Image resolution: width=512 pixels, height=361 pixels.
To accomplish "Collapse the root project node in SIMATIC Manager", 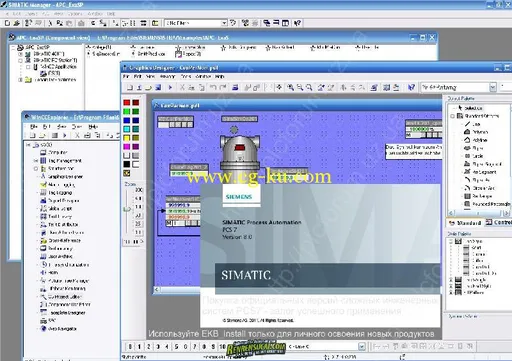I will (13, 48).
